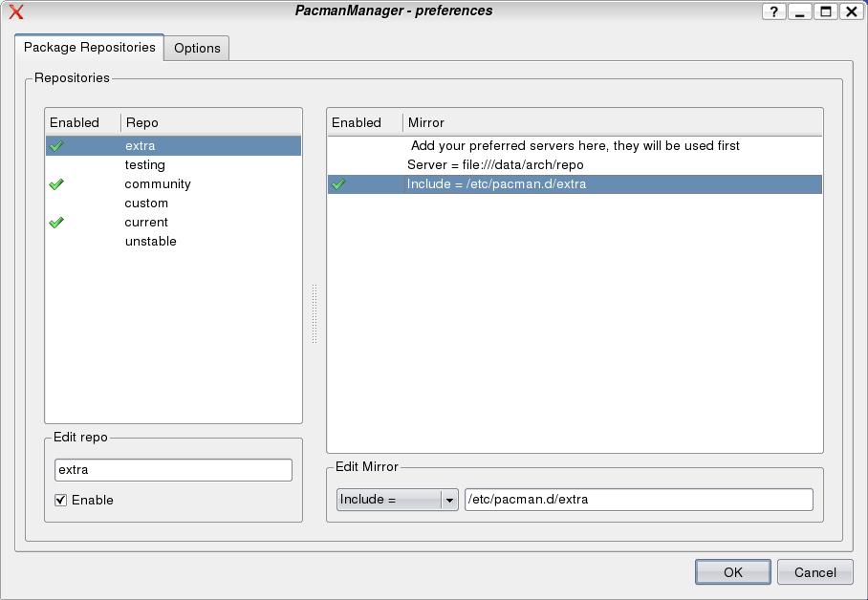868x600 pixels.
Task: Toggle the green checkmark for current repo
Action: pyautogui.click(x=56, y=223)
